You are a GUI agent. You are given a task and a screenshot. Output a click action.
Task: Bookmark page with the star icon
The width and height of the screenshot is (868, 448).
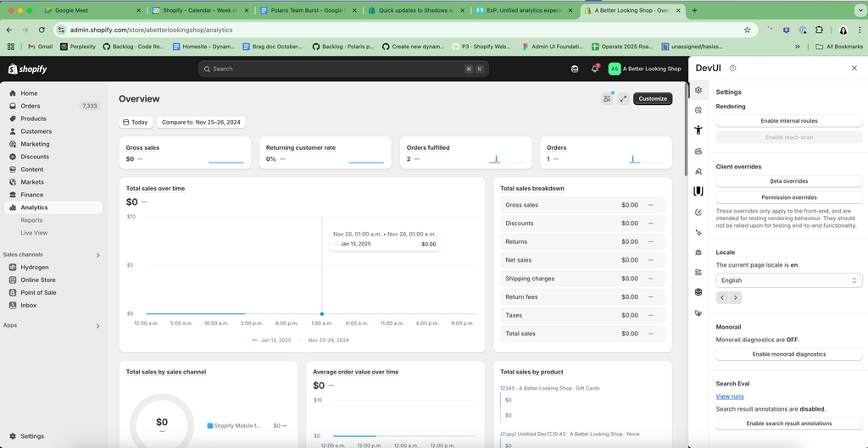click(747, 30)
